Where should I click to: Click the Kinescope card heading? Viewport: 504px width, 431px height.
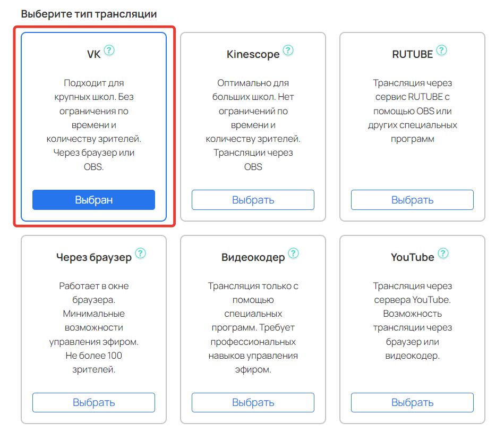tap(253, 54)
